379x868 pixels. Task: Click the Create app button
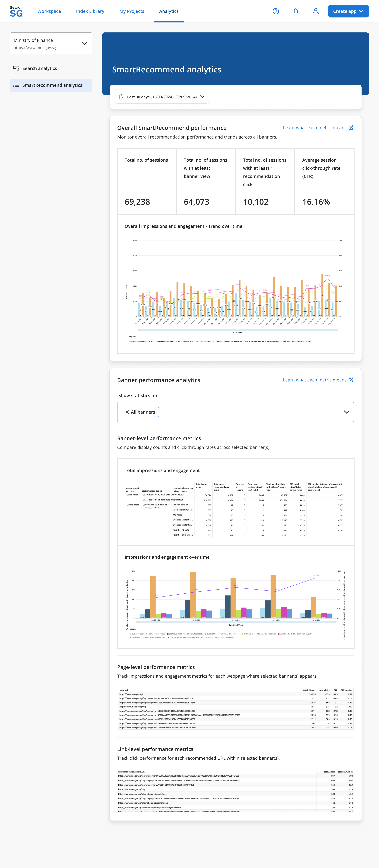coord(348,11)
